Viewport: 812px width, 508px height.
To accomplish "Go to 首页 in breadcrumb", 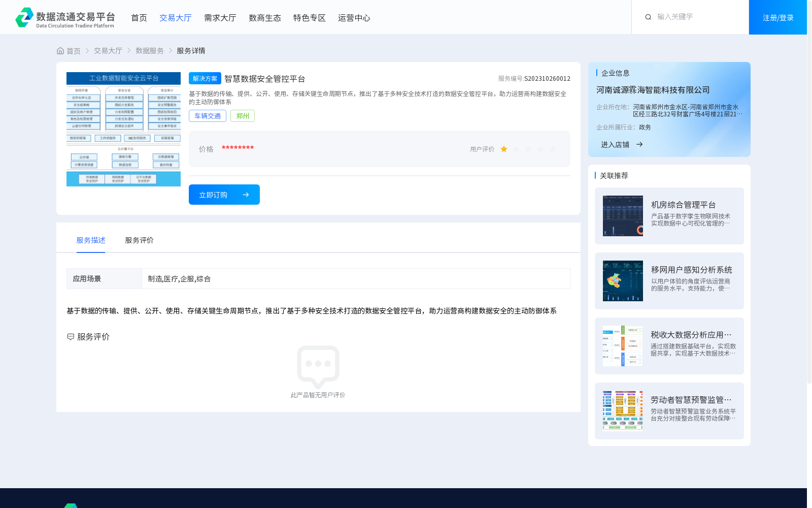I will coord(74,51).
